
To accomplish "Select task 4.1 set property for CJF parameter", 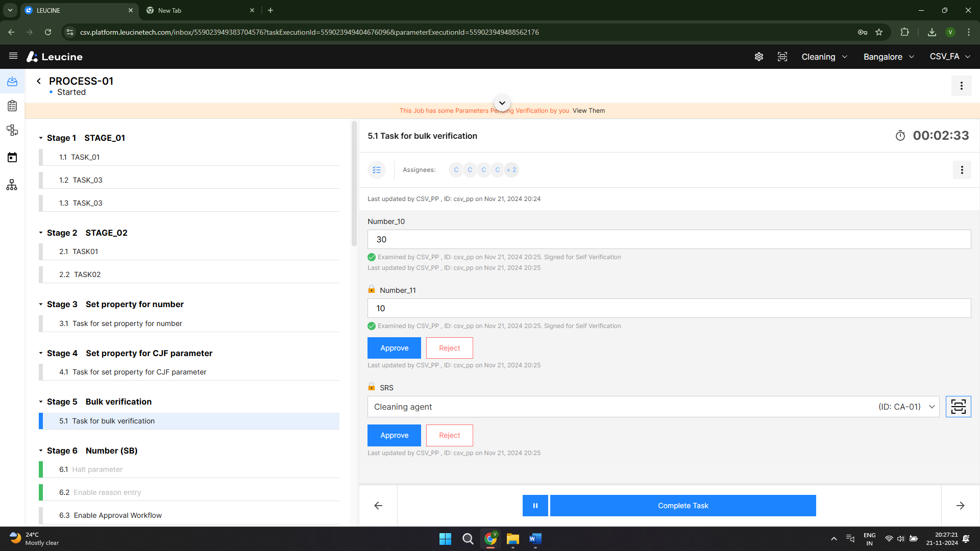I will point(139,372).
